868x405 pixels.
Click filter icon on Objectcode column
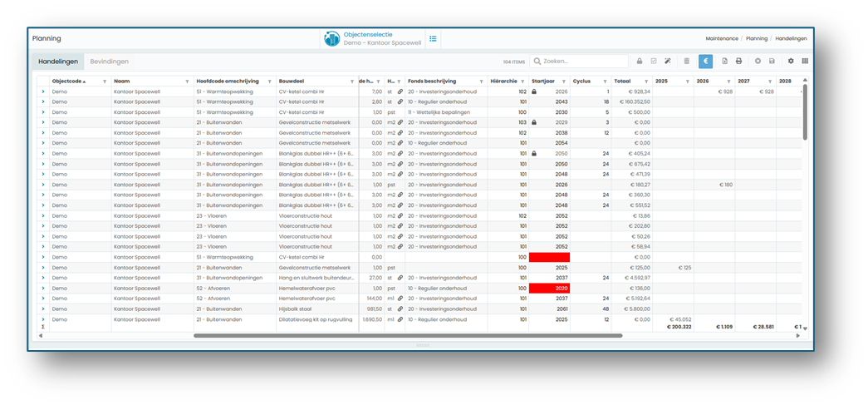tap(105, 81)
